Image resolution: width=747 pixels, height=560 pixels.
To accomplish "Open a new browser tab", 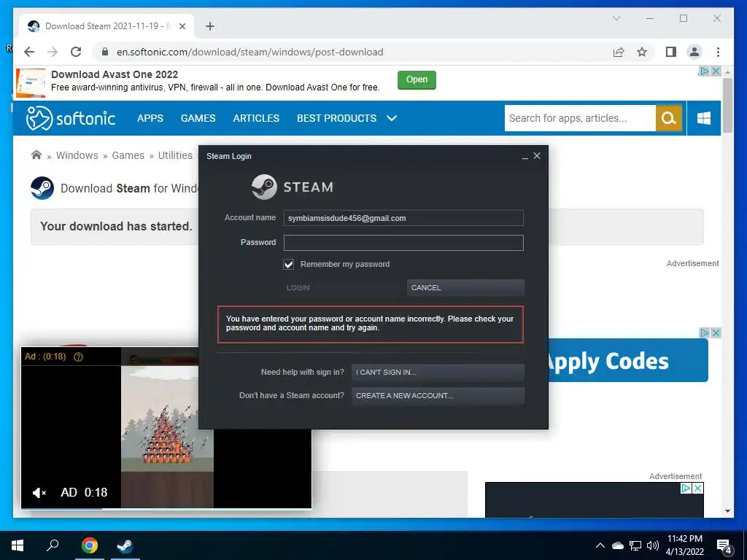I will (x=210, y=26).
